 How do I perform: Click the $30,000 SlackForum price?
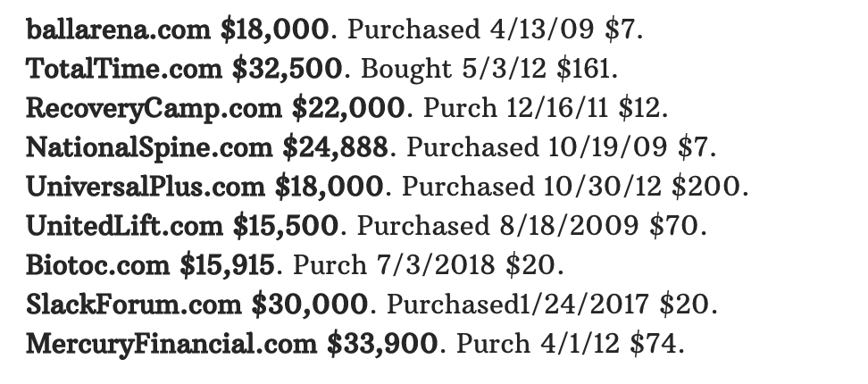[310, 305]
